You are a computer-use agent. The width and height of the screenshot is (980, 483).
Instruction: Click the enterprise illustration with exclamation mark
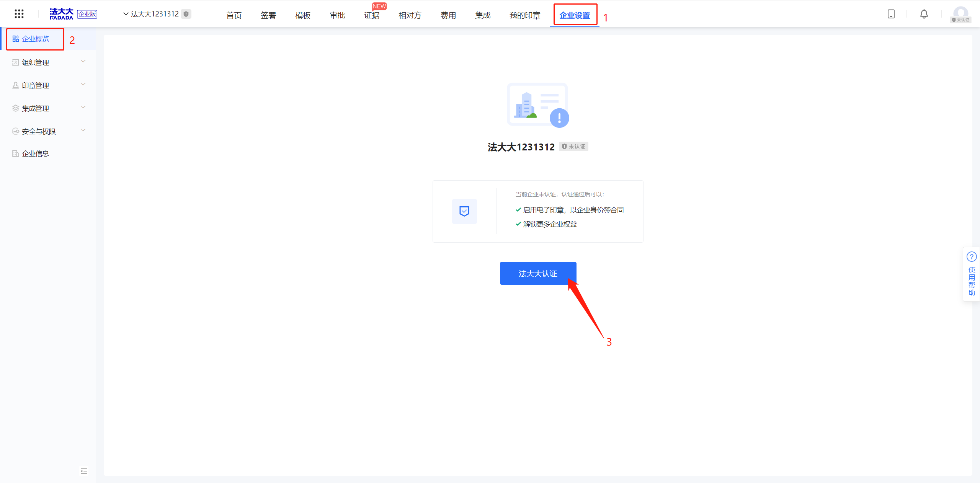tap(538, 105)
